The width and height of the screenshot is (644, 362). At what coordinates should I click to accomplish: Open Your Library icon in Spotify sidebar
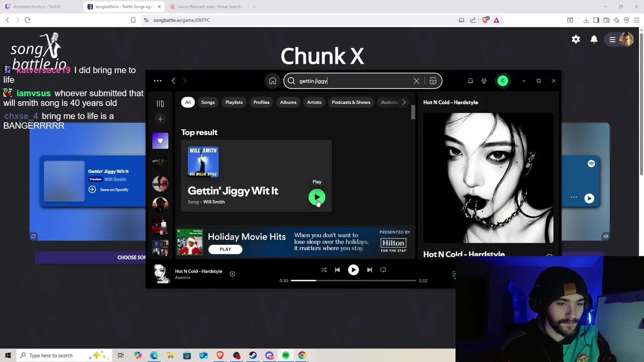pos(160,103)
